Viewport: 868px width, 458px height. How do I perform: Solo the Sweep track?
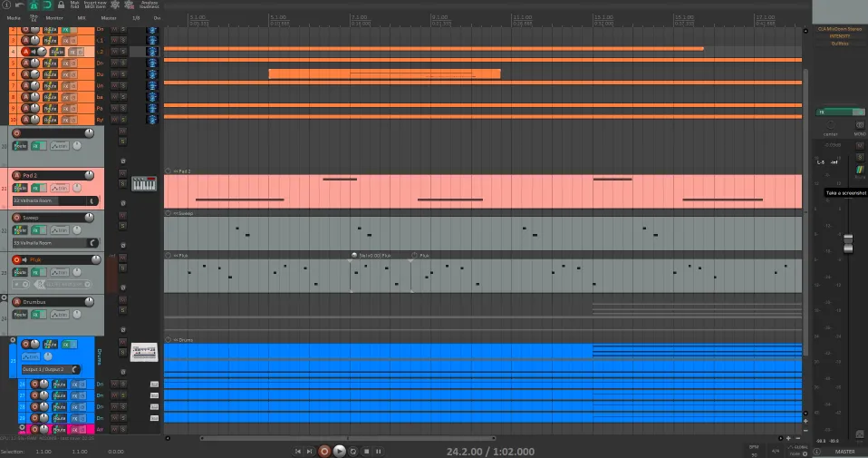[123, 226]
